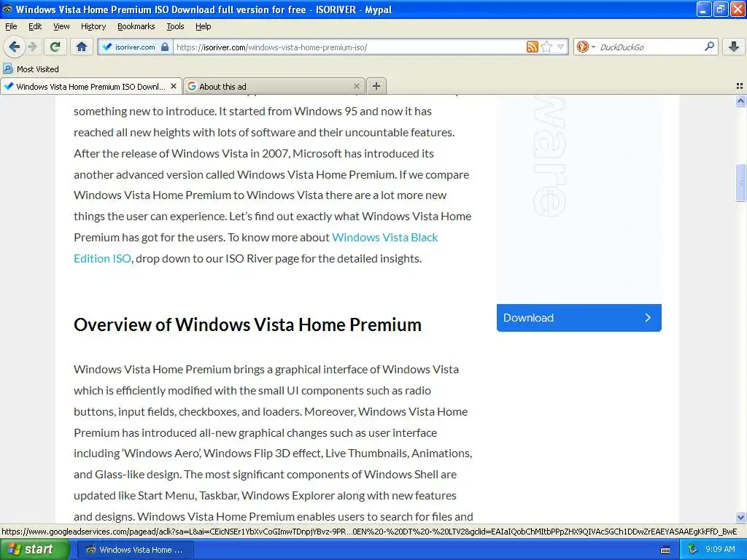
Task: Open the Most Visited bookmarks folder
Action: pyautogui.click(x=31, y=69)
